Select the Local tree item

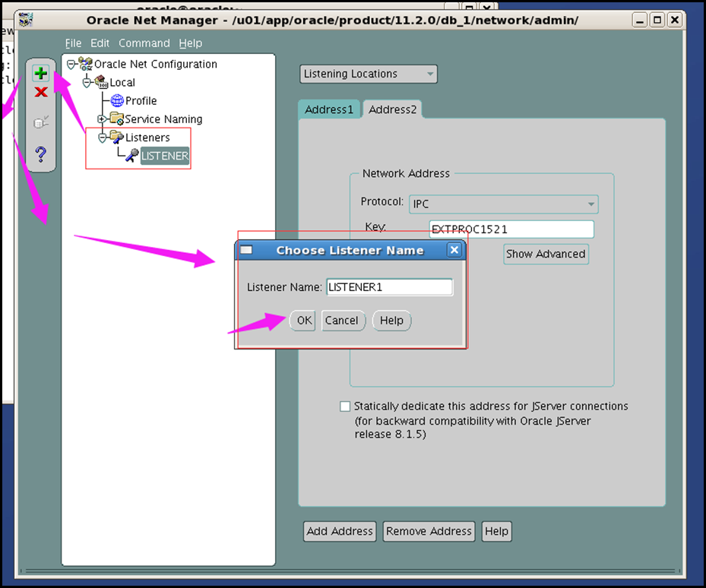(122, 82)
